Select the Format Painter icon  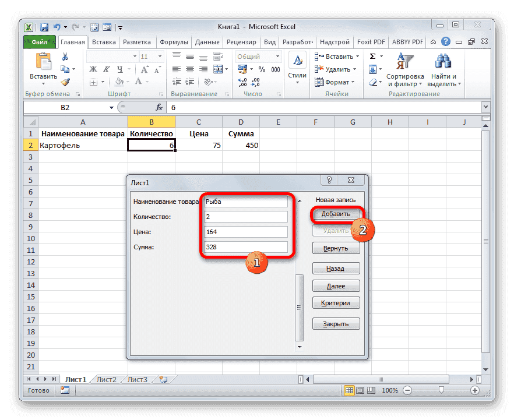[65, 82]
